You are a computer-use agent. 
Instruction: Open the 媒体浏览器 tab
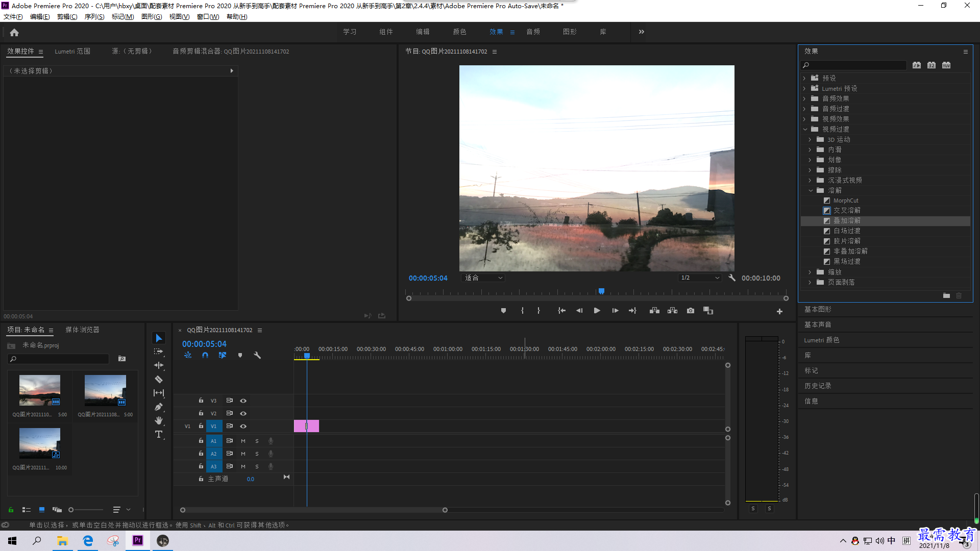(x=82, y=330)
